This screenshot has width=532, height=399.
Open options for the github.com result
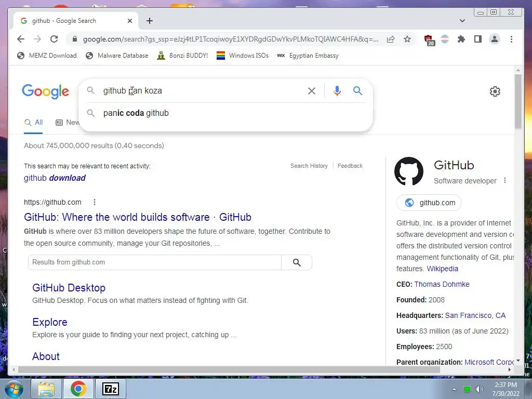(x=95, y=202)
